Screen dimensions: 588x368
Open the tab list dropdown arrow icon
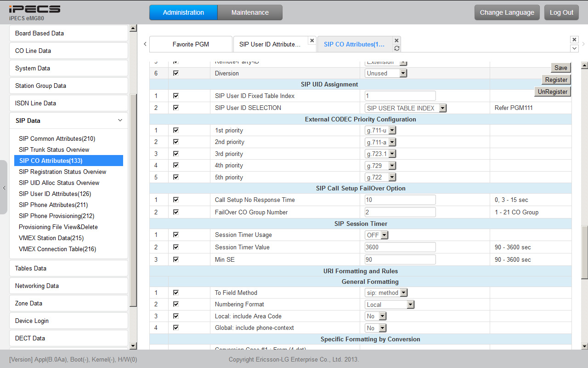pos(574,48)
